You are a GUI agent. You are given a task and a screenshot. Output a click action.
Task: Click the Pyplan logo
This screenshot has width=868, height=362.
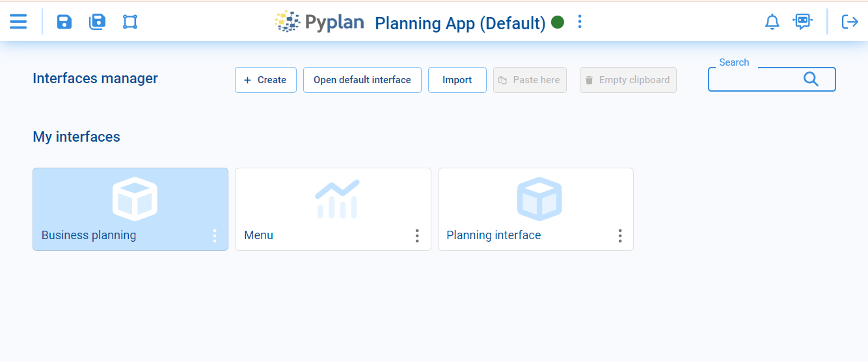(x=319, y=22)
